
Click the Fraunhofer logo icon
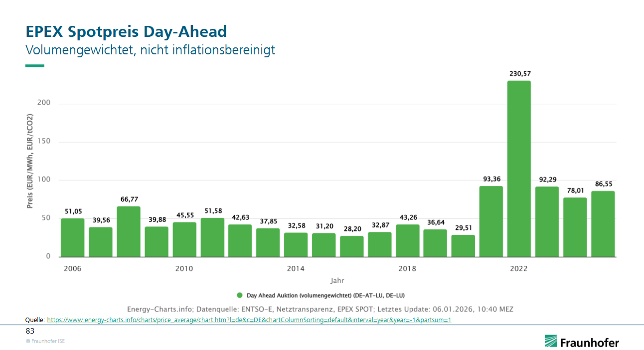point(551,341)
